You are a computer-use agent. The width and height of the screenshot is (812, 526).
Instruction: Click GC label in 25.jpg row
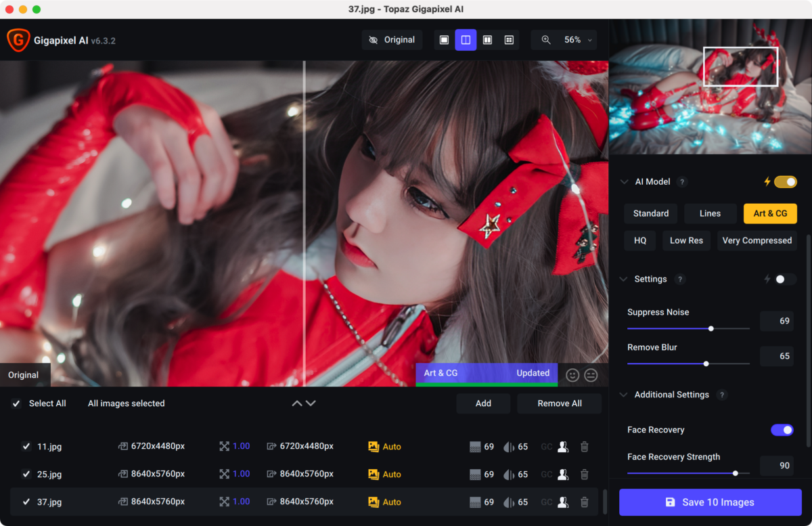coord(547,475)
